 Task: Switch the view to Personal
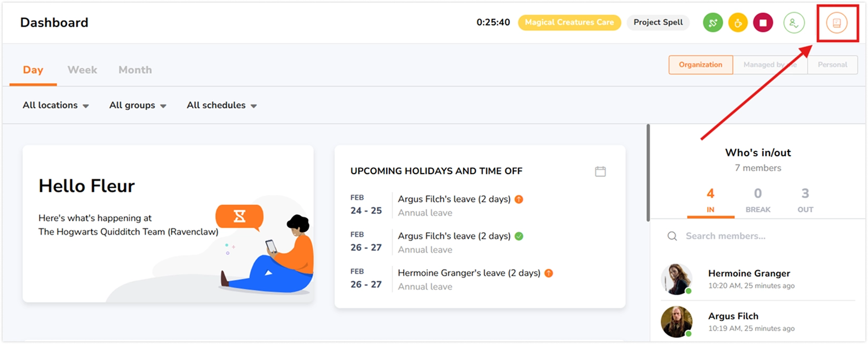[832, 65]
